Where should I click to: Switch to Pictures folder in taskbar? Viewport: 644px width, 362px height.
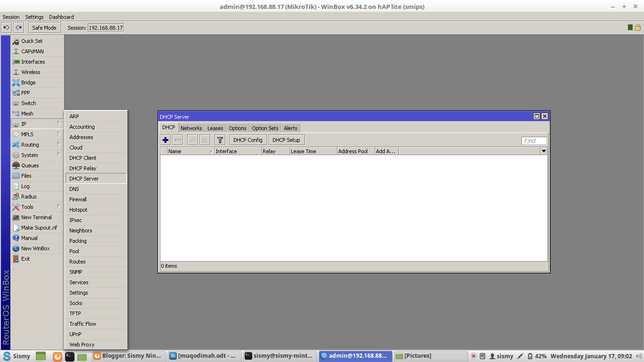tap(430, 356)
